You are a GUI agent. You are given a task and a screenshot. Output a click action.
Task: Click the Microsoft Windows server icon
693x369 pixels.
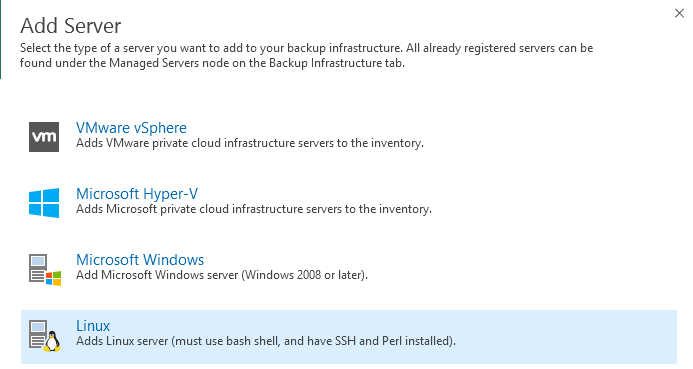click(x=45, y=270)
